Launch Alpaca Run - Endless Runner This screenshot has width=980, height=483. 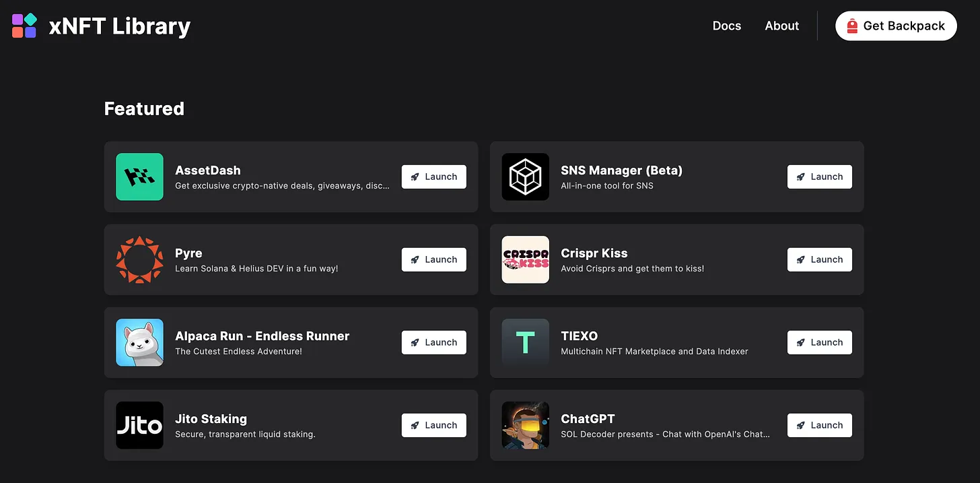[x=433, y=342]
